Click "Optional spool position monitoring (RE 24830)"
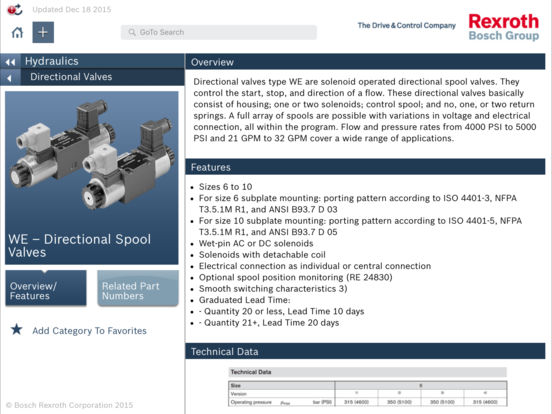The image size is (552, 414). [x=295, y=277]
